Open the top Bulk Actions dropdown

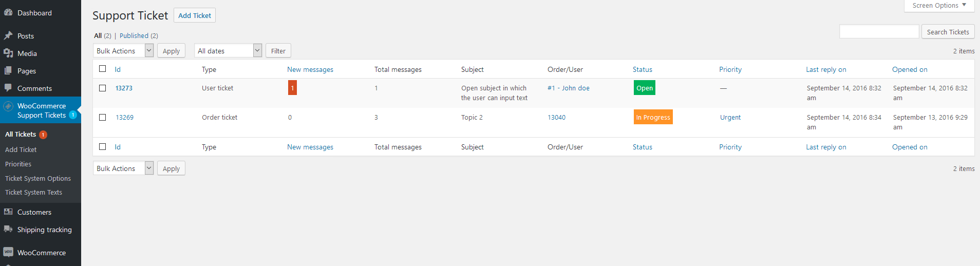click(123, 50)
